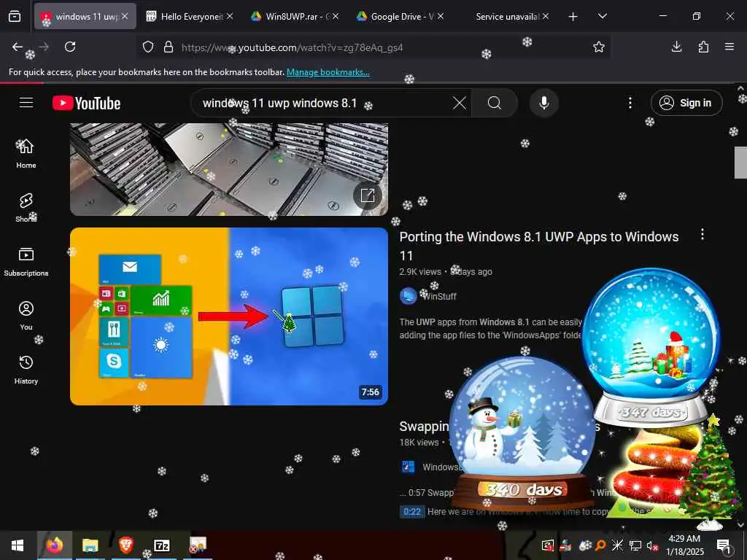
Task: Open History in YouTube sidebar
Action: [x=26, y=370]
